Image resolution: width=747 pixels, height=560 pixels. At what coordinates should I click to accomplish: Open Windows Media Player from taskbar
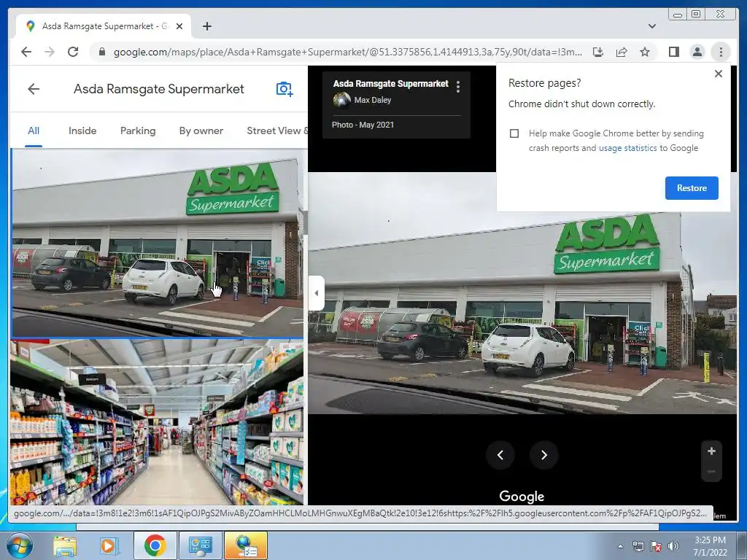click(x=108, y=545)
